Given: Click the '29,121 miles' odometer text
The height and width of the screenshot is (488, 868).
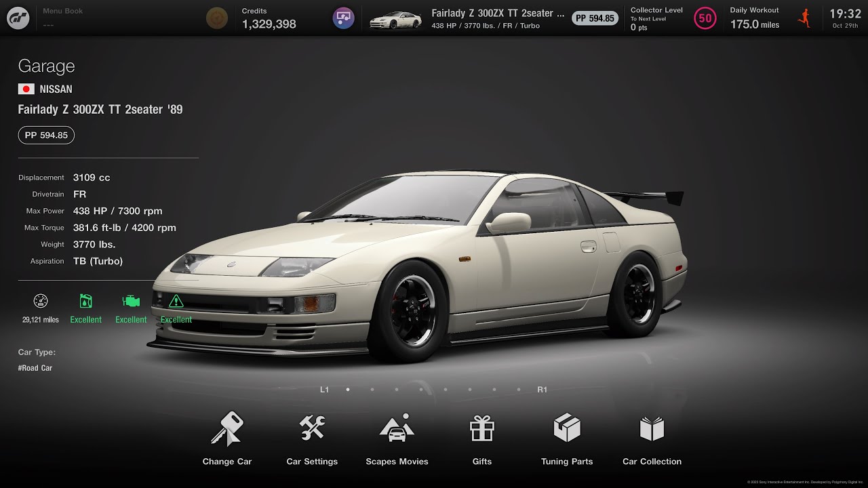Looking at the screenshot, I should (x=41, y=320).
